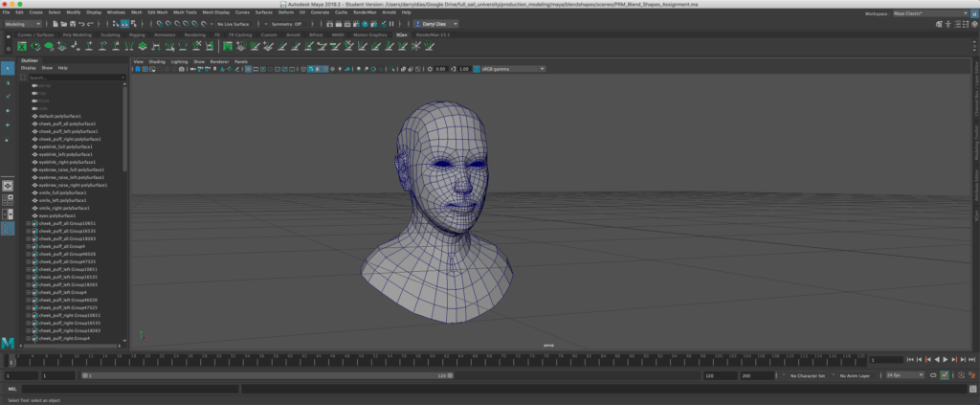Click the time range slider bar
This screenshot has width=980, height=405.
pyautogui.click(x=267, y=375)
